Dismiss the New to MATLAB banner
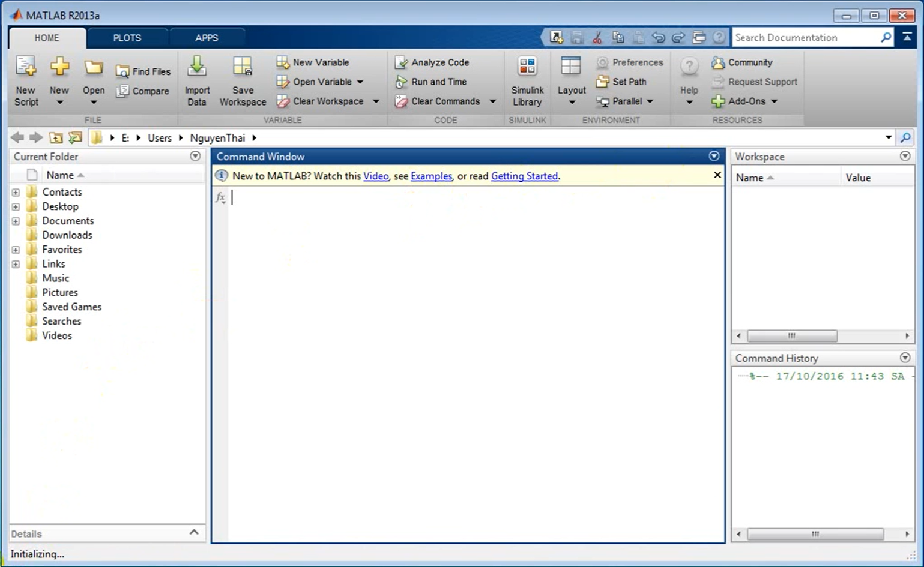The height and width of the screenshot is (567, 924). click(x=717, y=175)
